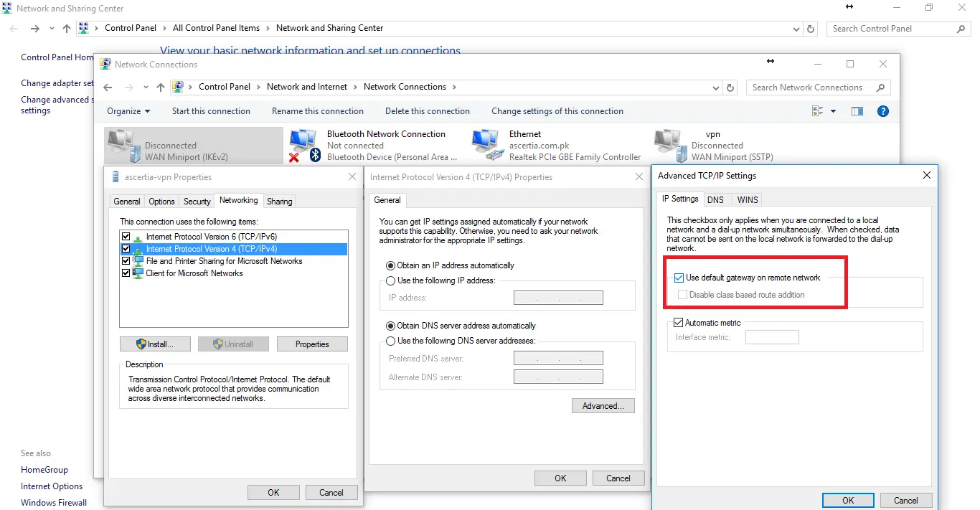Expand the view options dropdown arrow
980x510 pixels.
[x=833, y=111]
